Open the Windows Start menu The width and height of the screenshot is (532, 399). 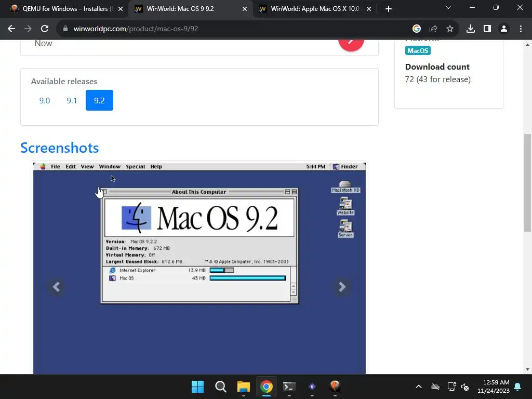coord(198,387)
